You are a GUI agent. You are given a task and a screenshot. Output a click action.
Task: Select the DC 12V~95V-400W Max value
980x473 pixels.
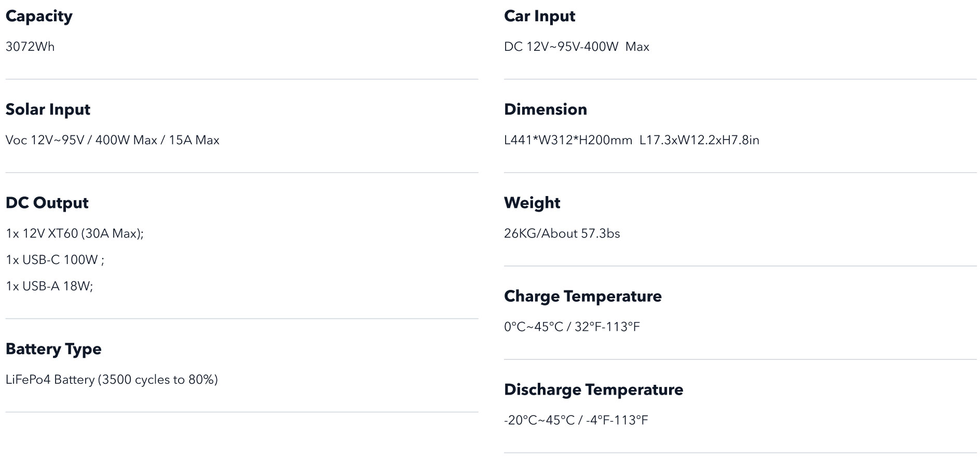pos(577,47)
